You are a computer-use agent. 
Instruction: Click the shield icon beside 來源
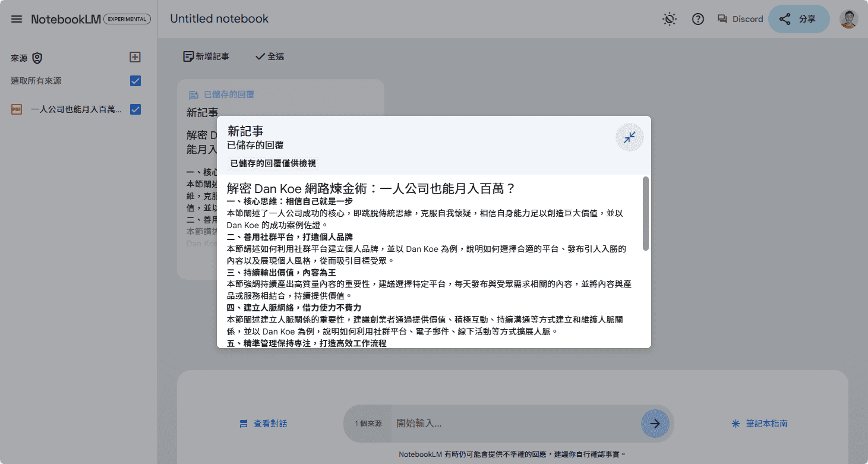coord(37,58)
